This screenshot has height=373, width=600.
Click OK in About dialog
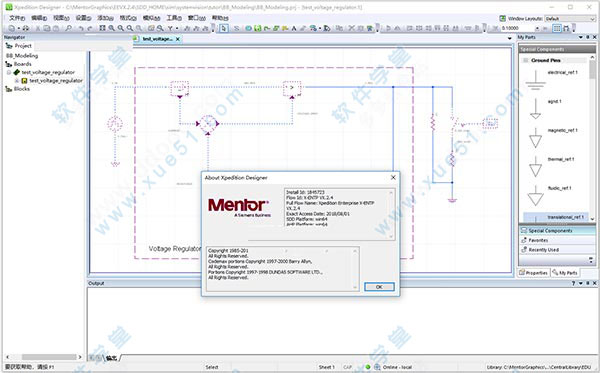click(379, 287)
